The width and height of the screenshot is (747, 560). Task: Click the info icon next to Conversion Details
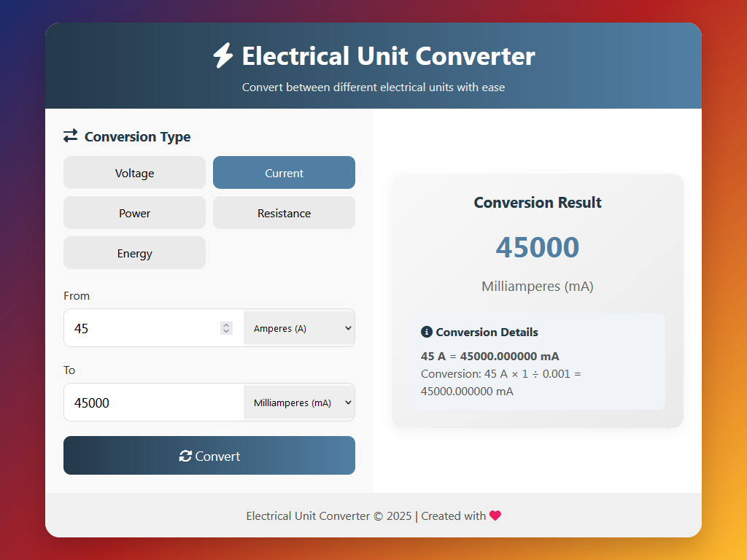[x=427, y=332]
